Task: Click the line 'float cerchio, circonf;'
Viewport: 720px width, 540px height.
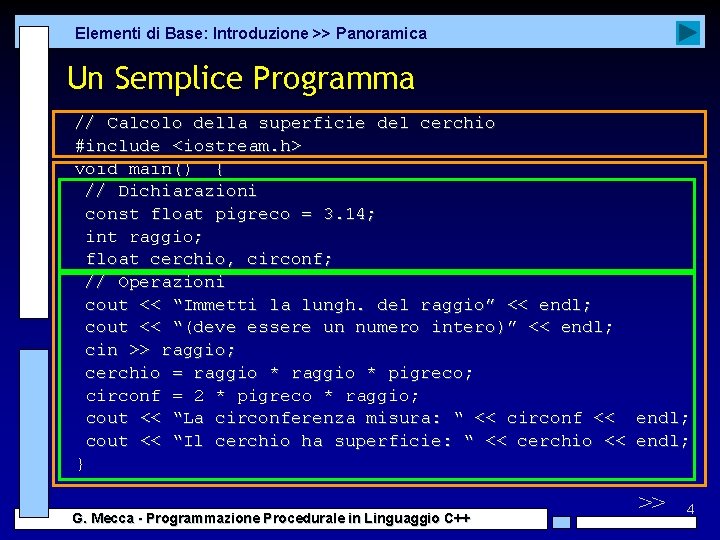Action: [x=209, y=259]
